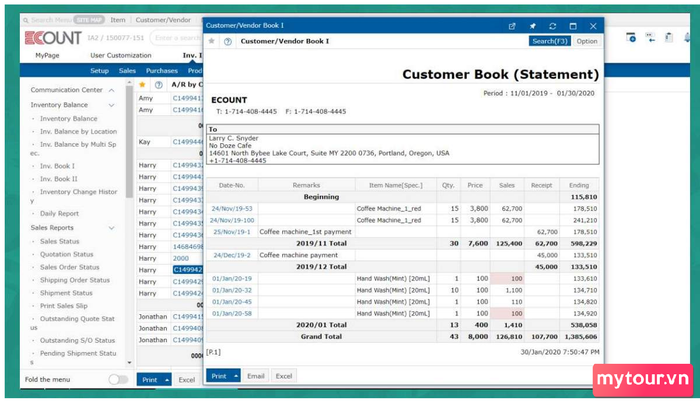The image size is (700, 405).
Task: Click the Search Menu input field
Action: point(51,20)
